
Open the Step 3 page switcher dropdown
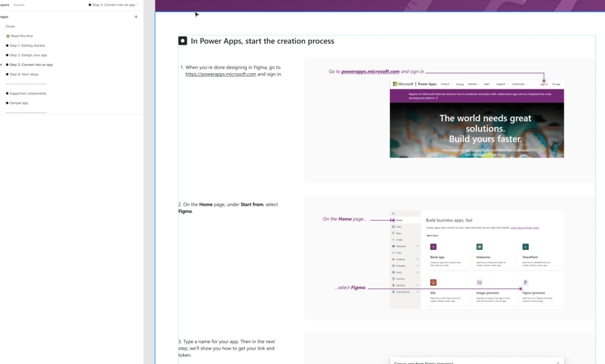[x=114, y=4]
